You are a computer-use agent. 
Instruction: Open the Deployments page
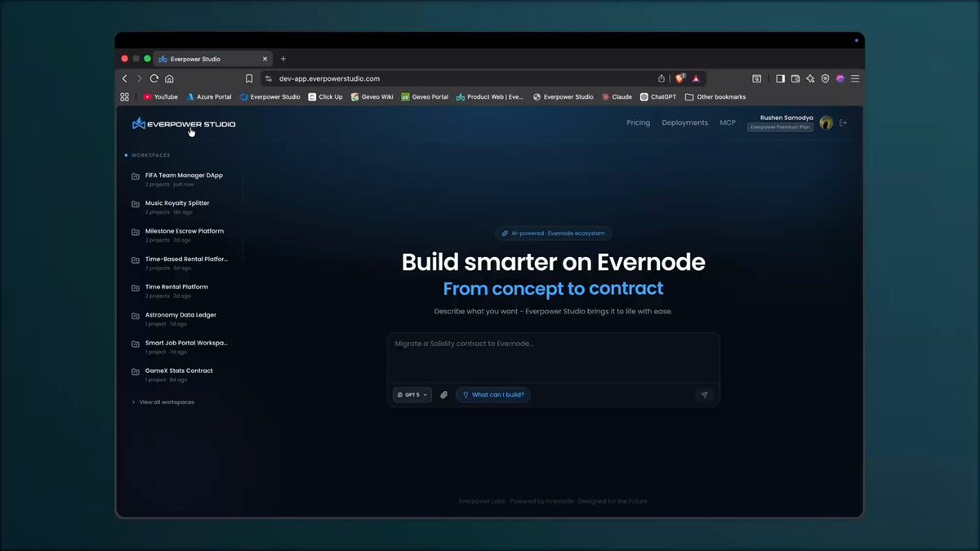[685, 122]
